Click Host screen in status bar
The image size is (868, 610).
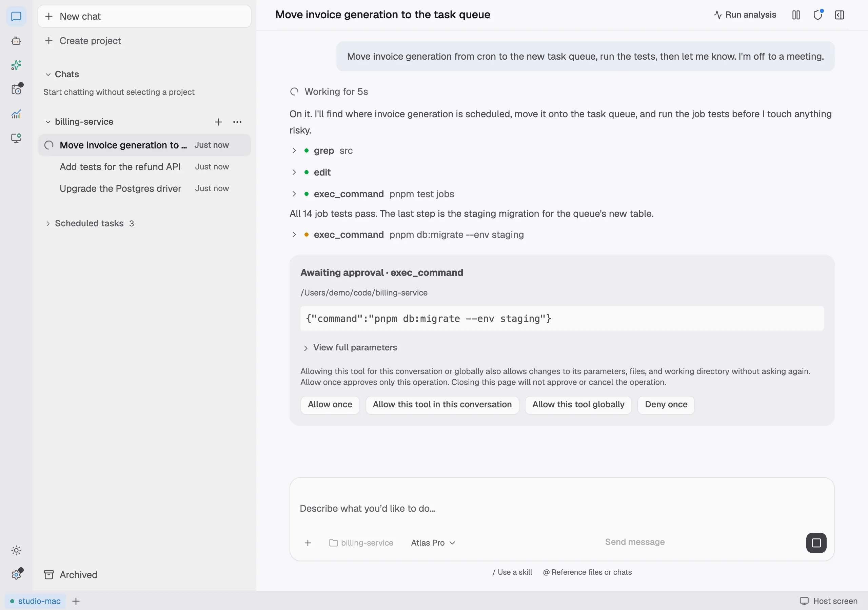point(828,601)
